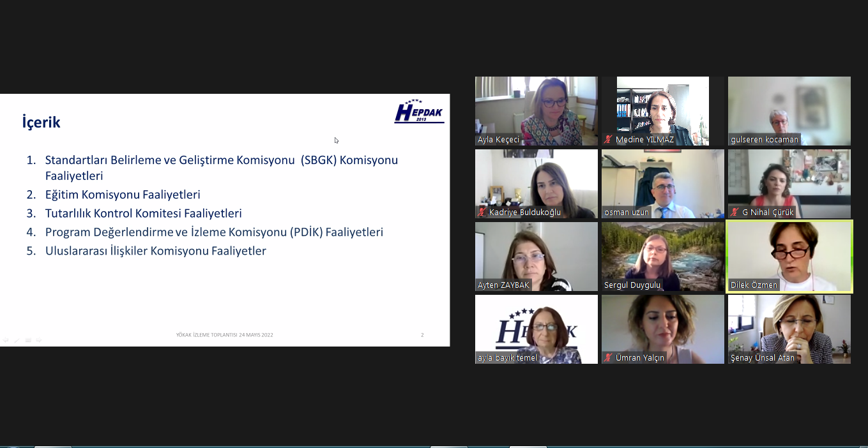
Task: Click the muted mic icon for G Nihal Çürük
Action: (735, 213)
